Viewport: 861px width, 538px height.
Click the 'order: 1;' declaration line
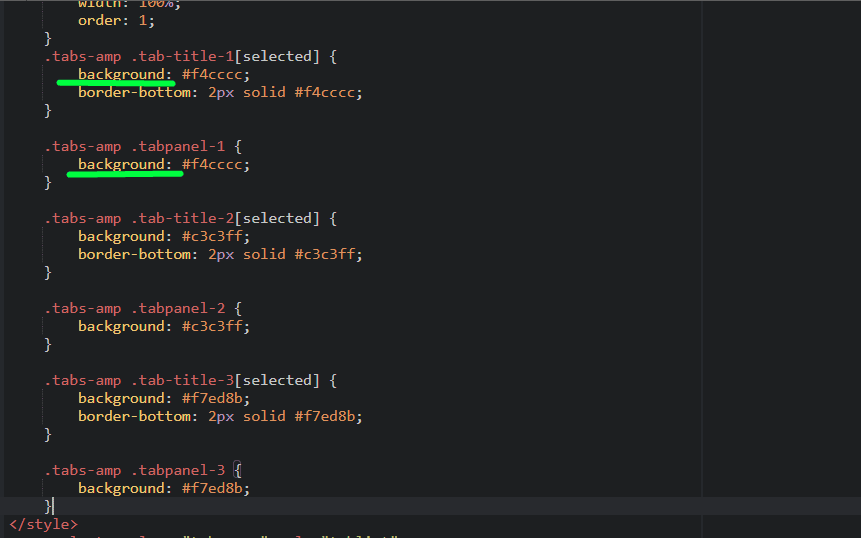click(116, 21)
